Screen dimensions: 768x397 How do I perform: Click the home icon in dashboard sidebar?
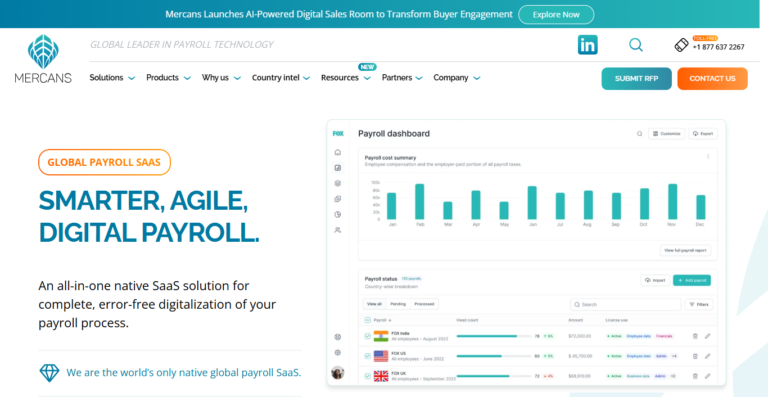click(x=337, y=152)
